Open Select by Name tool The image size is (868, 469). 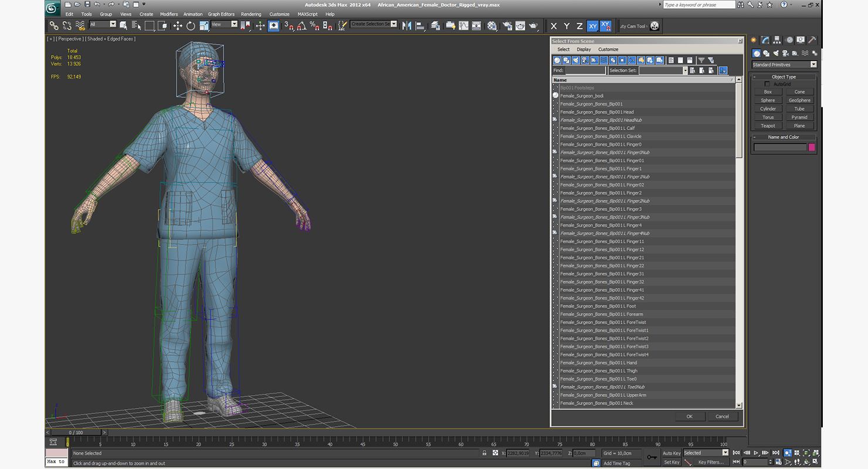pyautogui.click(x=136, y=26)
